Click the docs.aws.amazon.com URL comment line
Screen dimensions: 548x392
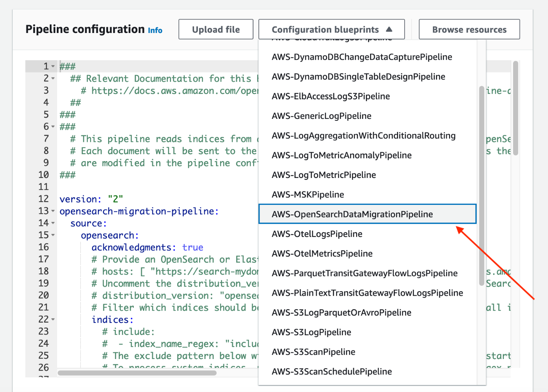(170, 91)
